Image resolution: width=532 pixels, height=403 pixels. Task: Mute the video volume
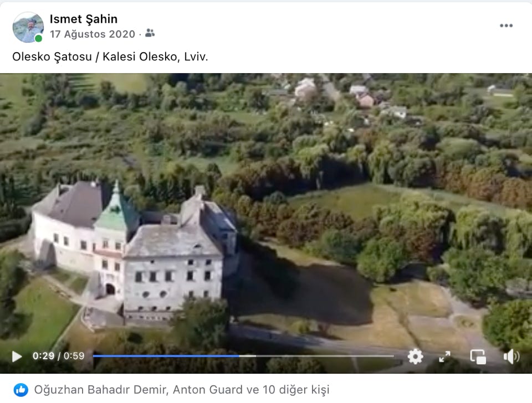(511, 356)
